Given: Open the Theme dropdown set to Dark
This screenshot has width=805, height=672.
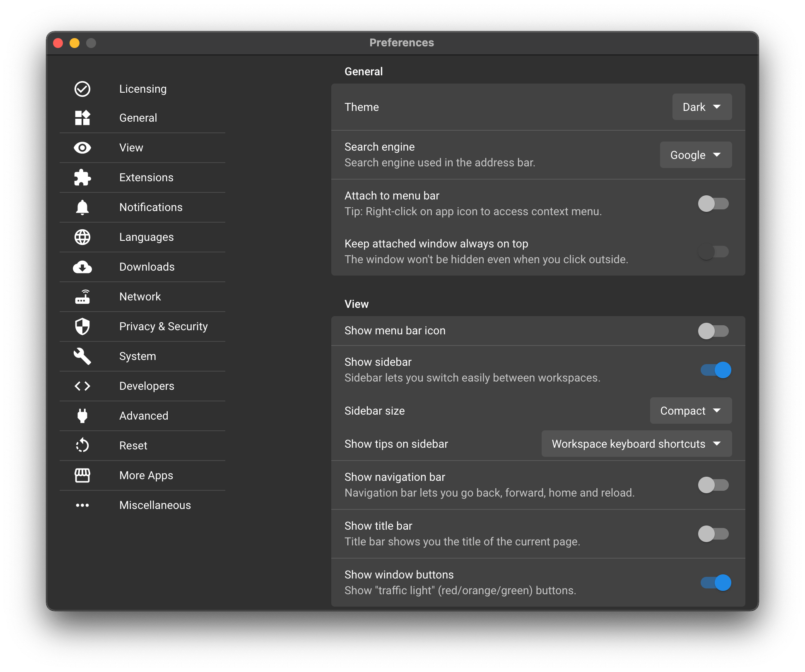Looking at the screenshot, I should pos(702,107).
